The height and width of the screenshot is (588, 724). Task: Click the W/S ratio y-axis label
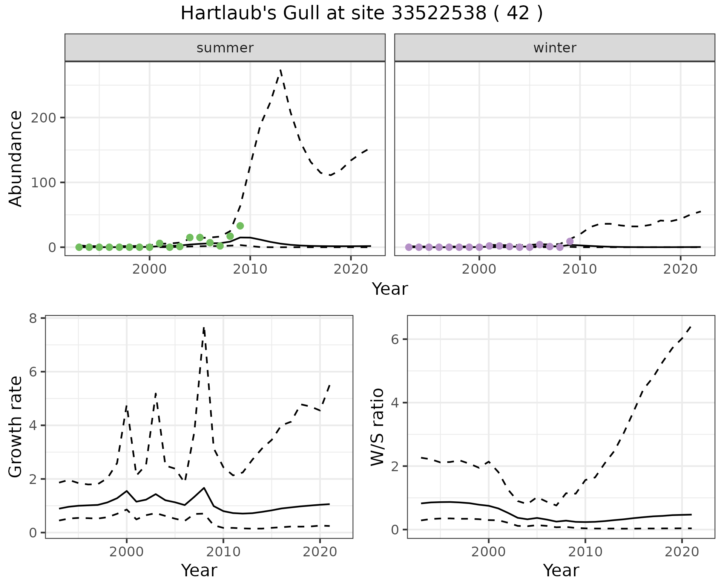pos(377,427)
